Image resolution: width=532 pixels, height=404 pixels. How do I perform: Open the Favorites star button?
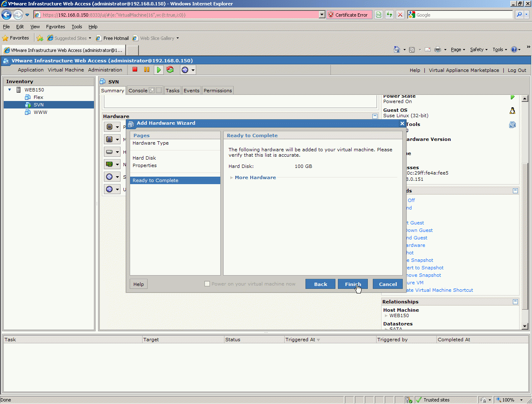pos(16,38)
